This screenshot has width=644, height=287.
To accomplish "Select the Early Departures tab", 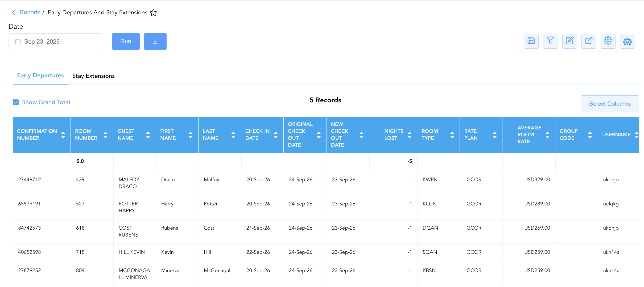I will (40, 76).
